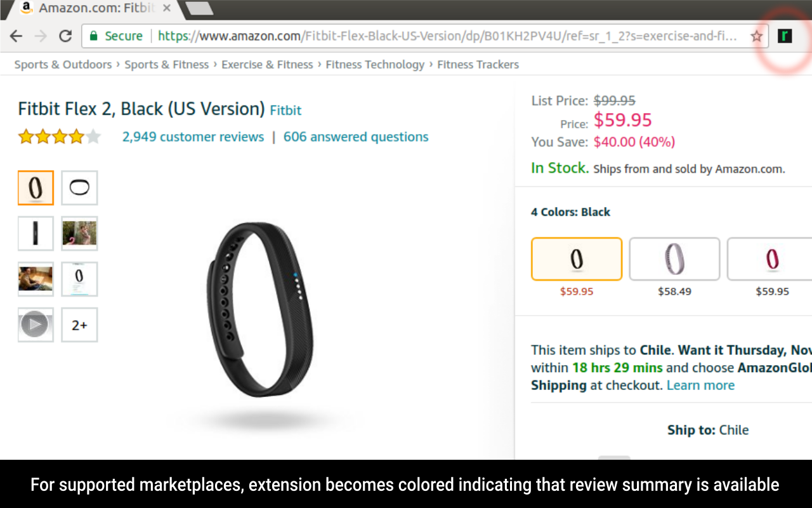View the 606 answered questions
This screenshot has width=812, height=508.
click(356, 137)
